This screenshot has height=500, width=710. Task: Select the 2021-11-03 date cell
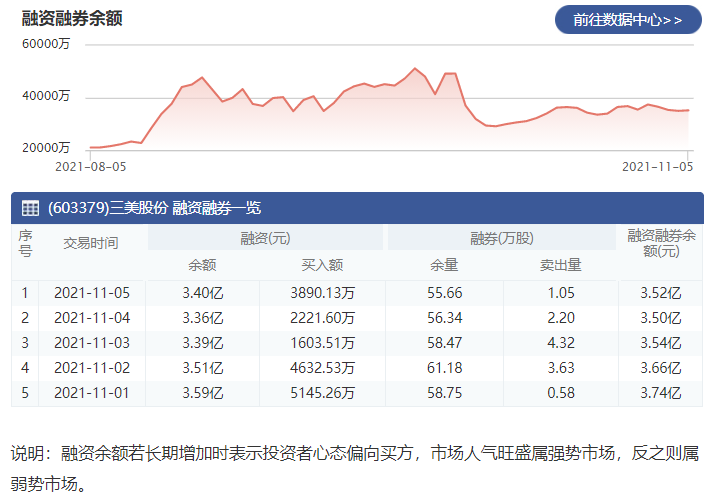coord(92,343)
